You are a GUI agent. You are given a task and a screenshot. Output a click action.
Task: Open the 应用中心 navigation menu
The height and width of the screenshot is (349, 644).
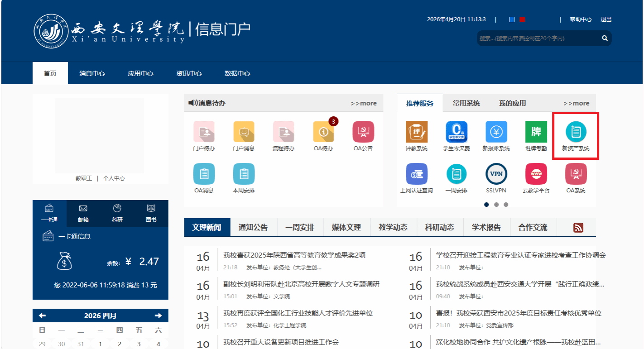(x=140, y=73)
